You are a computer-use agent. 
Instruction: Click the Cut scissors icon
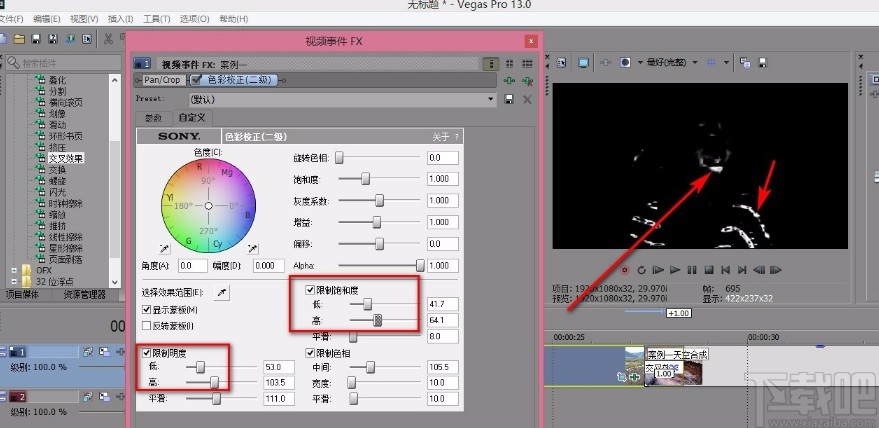108,39
